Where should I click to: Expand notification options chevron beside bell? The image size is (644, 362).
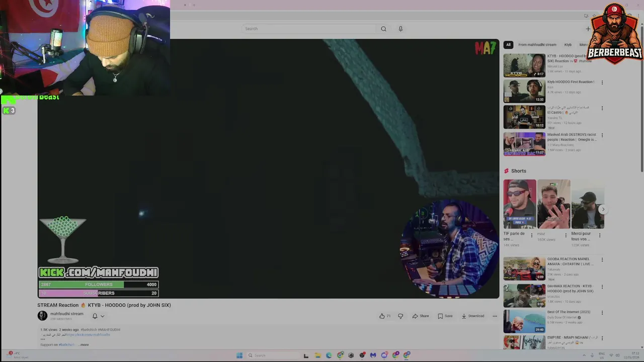[102, 316]
